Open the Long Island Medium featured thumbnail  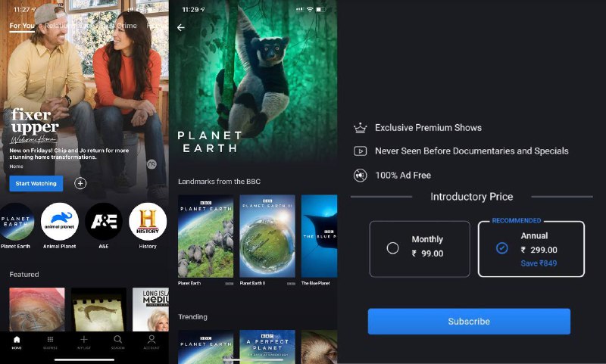151,310
